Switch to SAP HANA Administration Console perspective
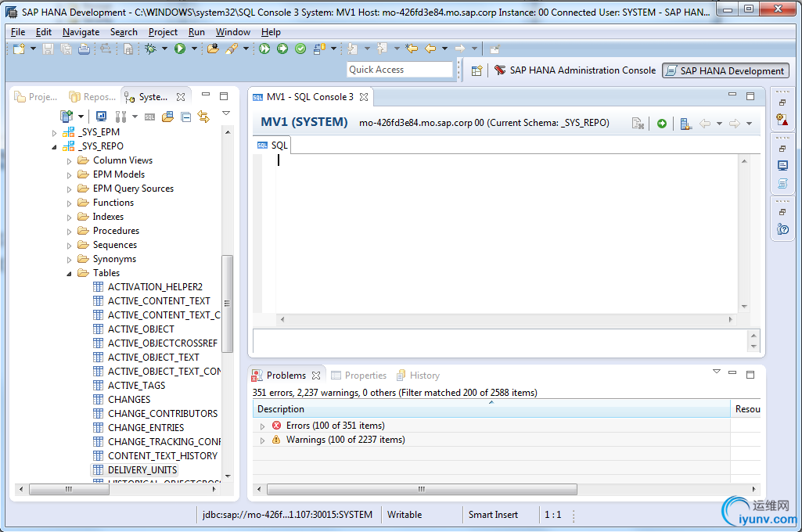This screenshot has width=802, height=532. point(575,70)
